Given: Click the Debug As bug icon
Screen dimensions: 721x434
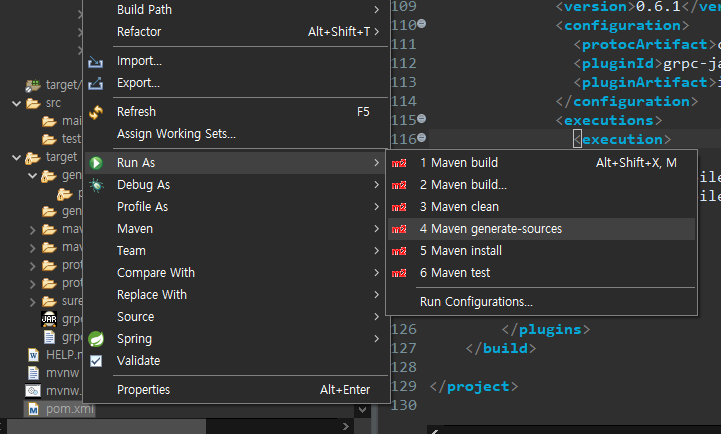Looking at the screenshot, I should [96, 185].
